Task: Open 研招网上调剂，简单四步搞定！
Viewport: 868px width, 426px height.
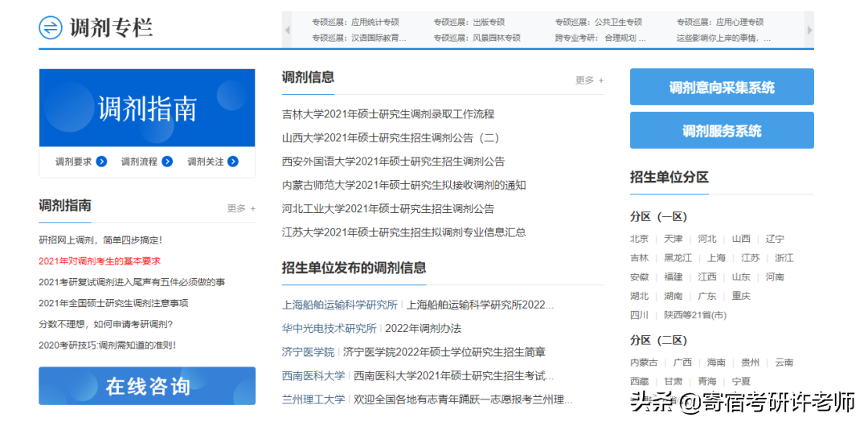Action: pyautogui.click(x=100, y=240)
